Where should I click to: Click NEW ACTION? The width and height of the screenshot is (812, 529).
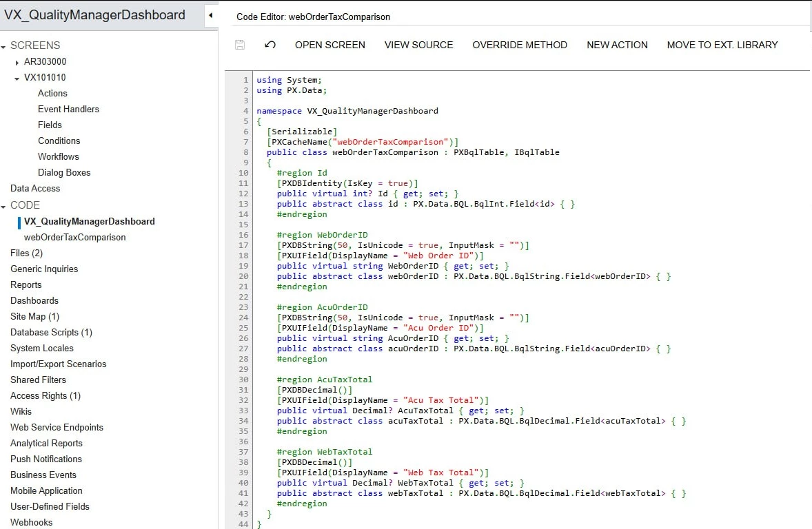pos(617,44)
